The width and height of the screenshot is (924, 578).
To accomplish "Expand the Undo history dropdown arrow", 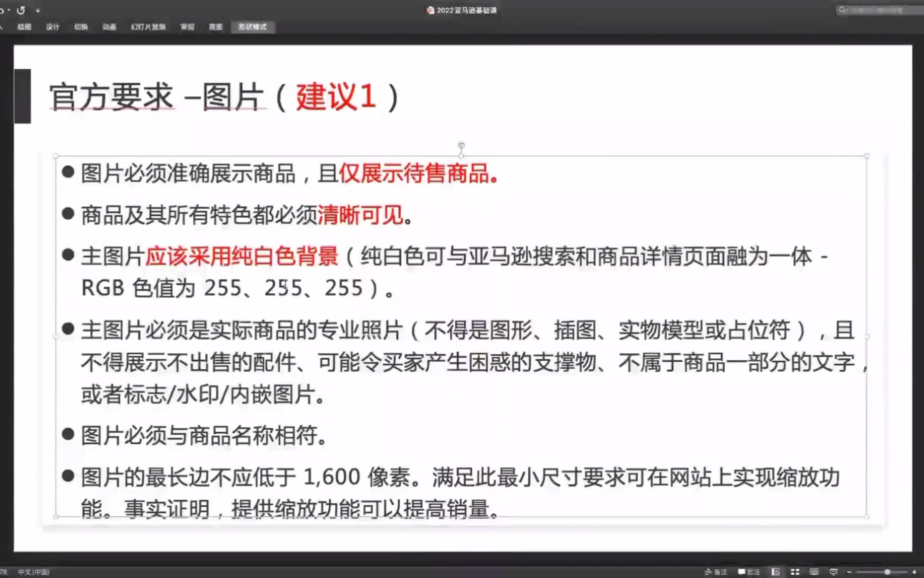I will pyautogui.click(x=8, y=10).
